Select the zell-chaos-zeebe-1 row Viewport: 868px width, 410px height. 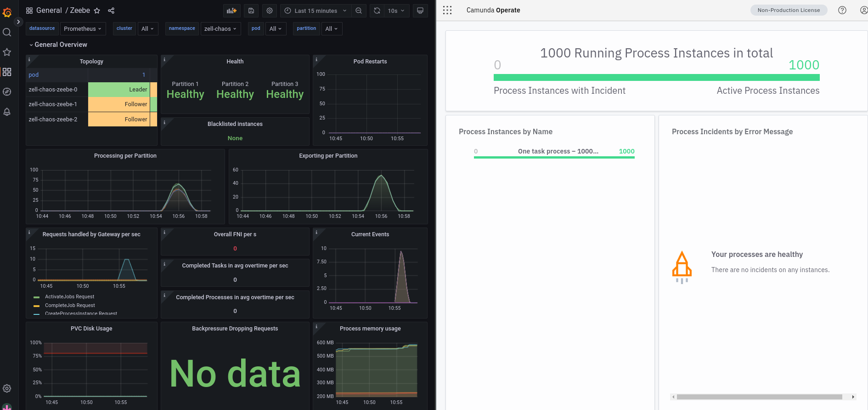tap(91, 104)
